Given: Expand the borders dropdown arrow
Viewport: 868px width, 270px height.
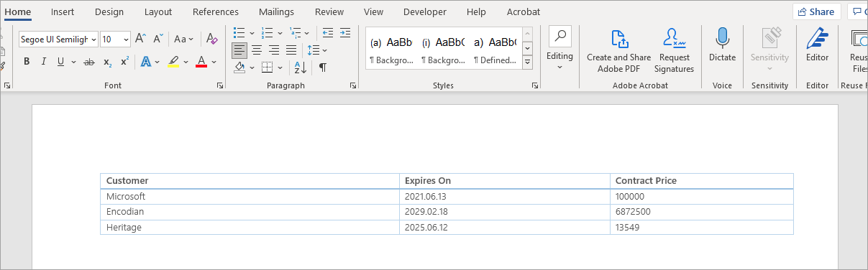Looking at the screenshot, I should point(279,67).
